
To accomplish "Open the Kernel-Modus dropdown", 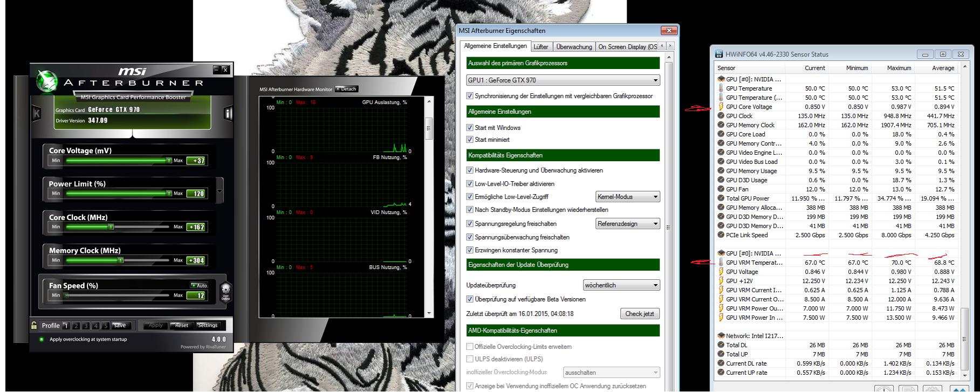I will pos(628,197).
